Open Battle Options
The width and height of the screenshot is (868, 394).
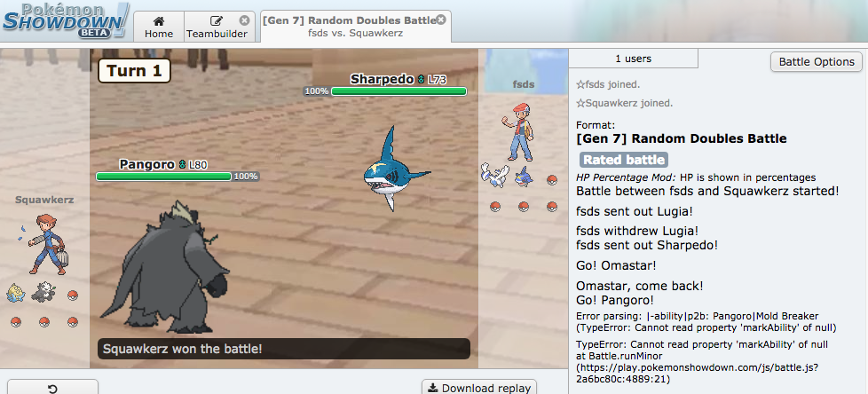click(x=817, y=61)
